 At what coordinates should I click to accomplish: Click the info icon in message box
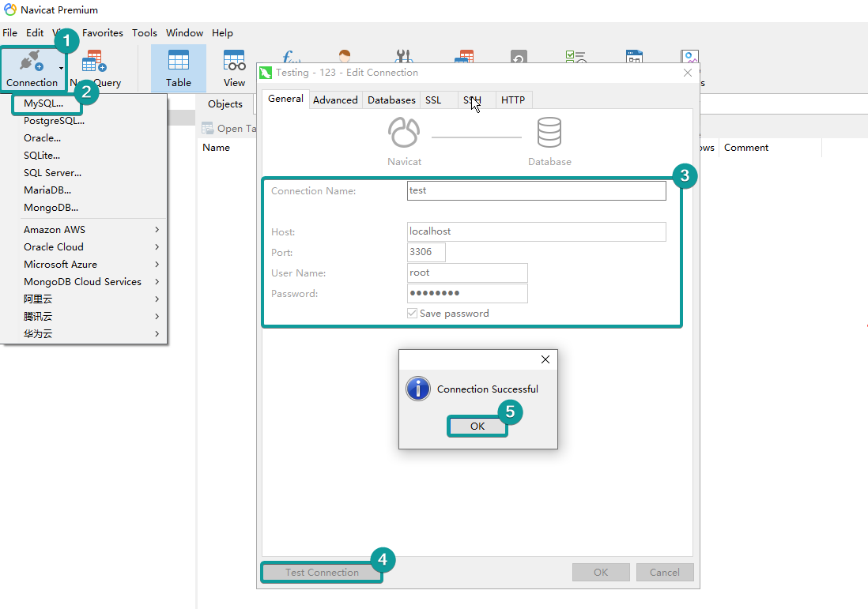[x=418, y=389]
